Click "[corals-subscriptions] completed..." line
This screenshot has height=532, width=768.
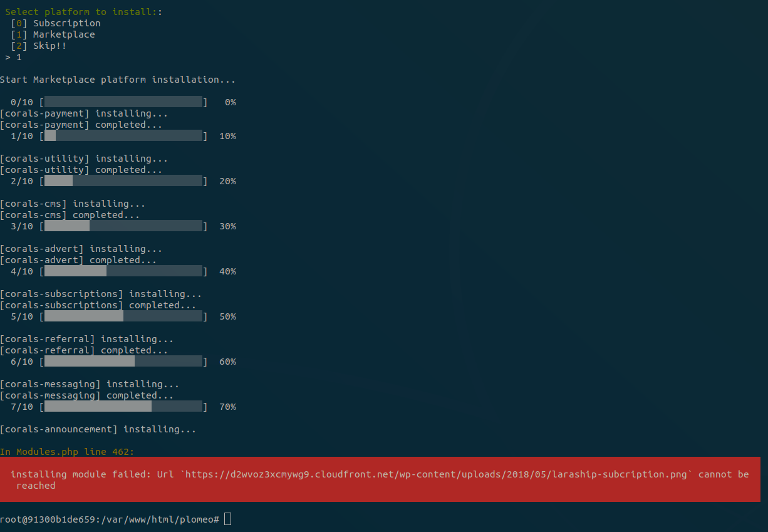[x=98, y=305]
